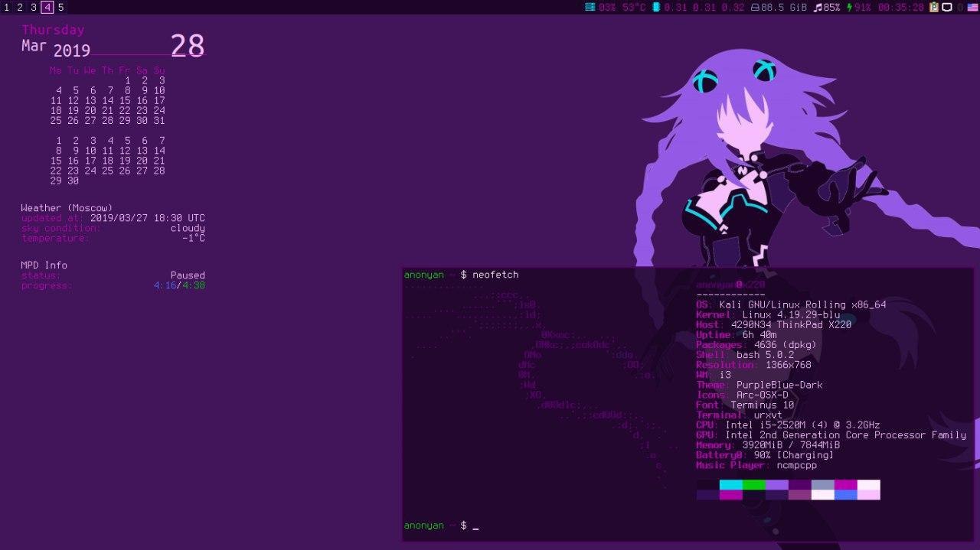Click the 'ncmpcpp' music player value
980x550 pixels.
click(x=797, y=465)
